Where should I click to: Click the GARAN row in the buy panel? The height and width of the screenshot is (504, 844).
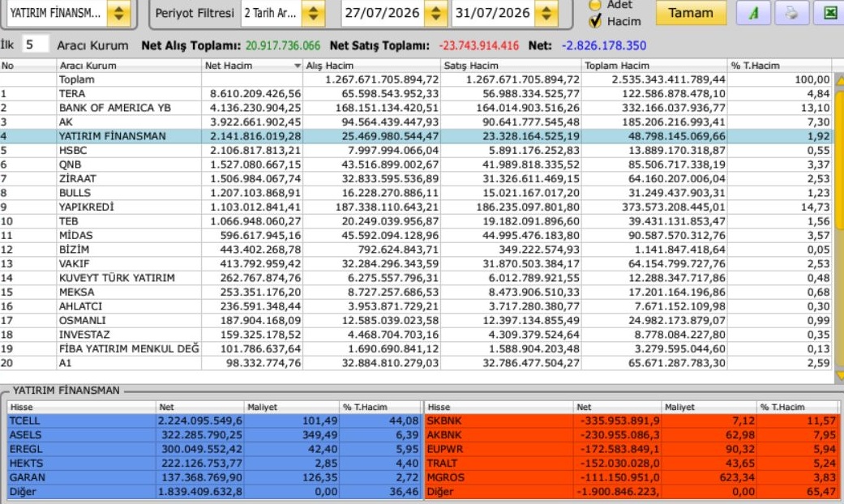click(214, 477)
